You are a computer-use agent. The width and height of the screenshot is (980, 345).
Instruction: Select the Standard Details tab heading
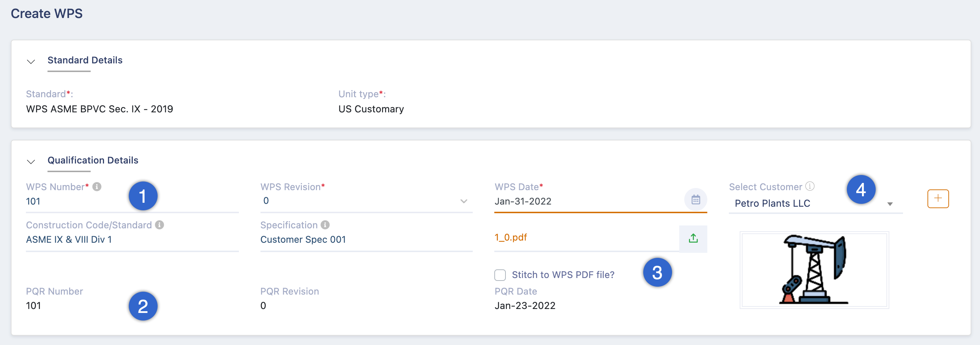[85, 60]
